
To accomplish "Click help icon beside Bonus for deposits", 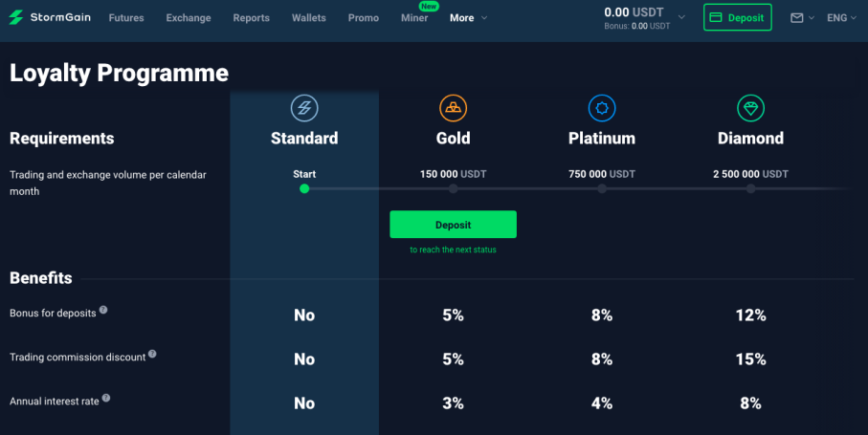I will click(x=103, y=310).
